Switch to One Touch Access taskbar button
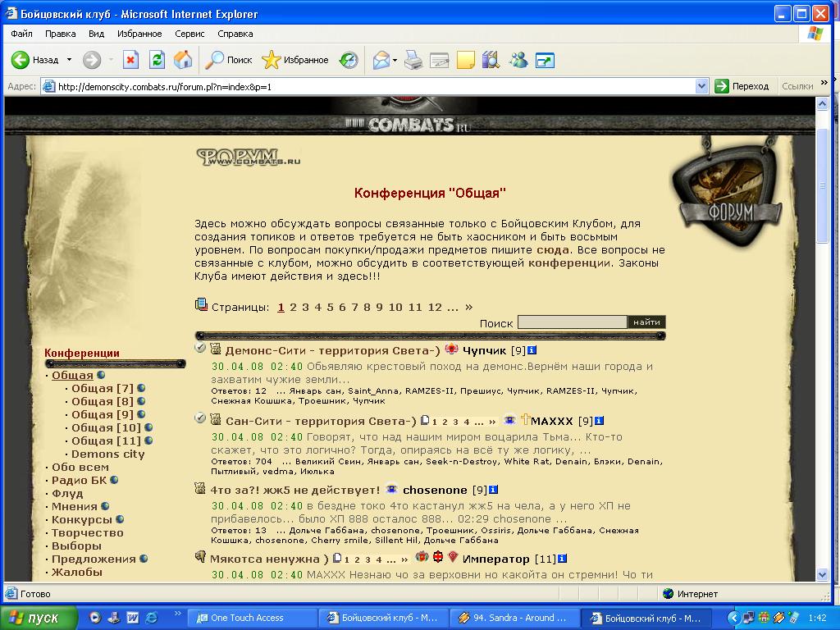The image size is (840, 630). pos(252,618)
